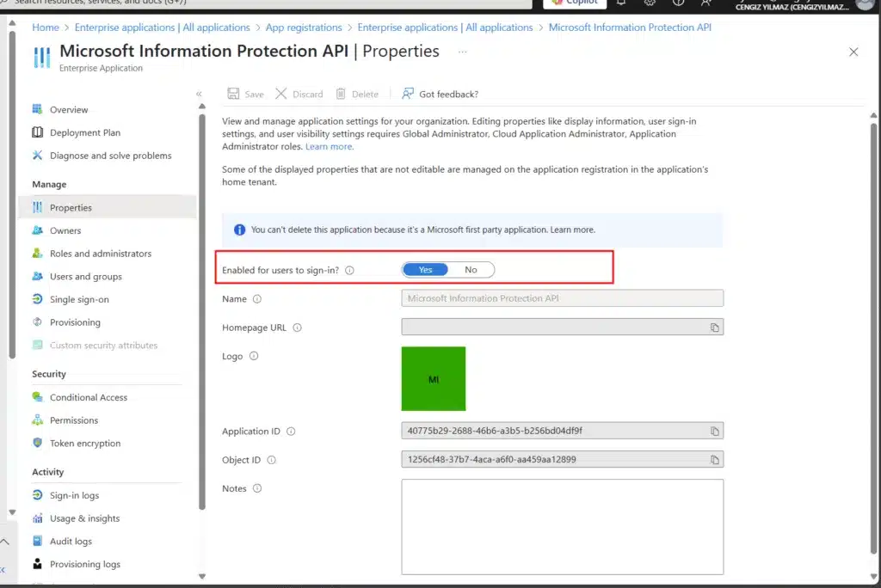Open Sign-in logs under Activity
This screenshot has width=881, height=588.
click(x=74, y=495)
